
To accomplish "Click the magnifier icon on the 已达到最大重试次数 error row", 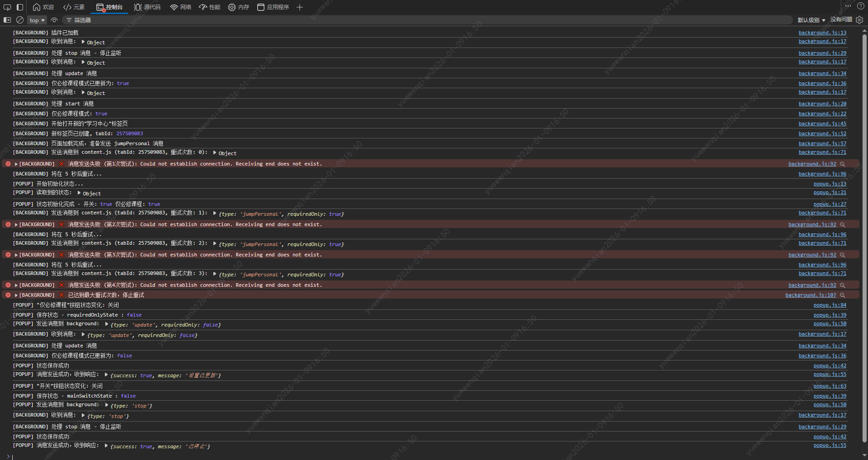I will (x=843, y=295).
